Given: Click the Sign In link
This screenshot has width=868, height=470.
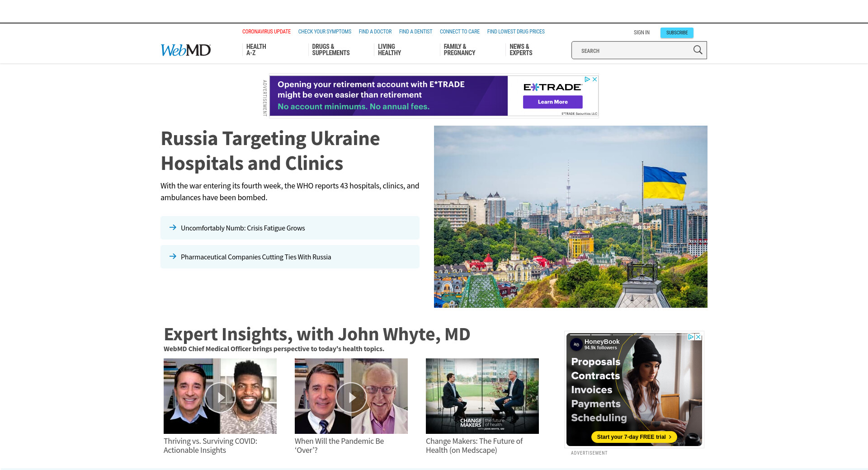Looking at the screenshot, I should 641,33.
